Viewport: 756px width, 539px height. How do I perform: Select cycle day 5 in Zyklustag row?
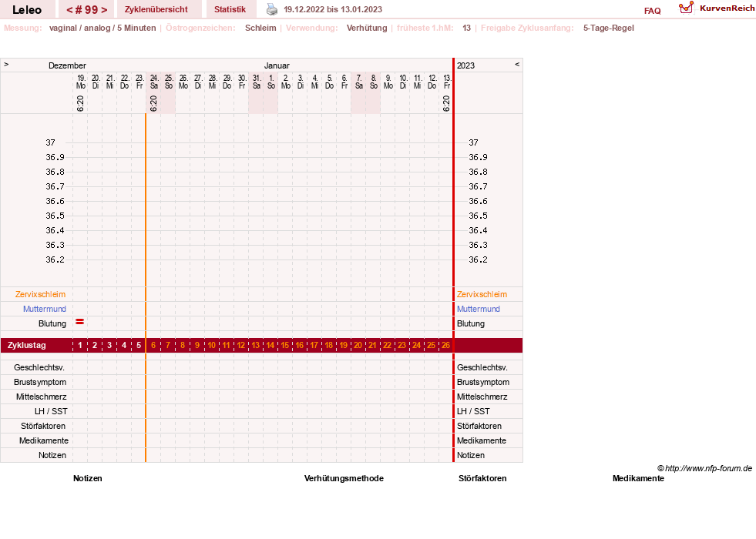139,346
